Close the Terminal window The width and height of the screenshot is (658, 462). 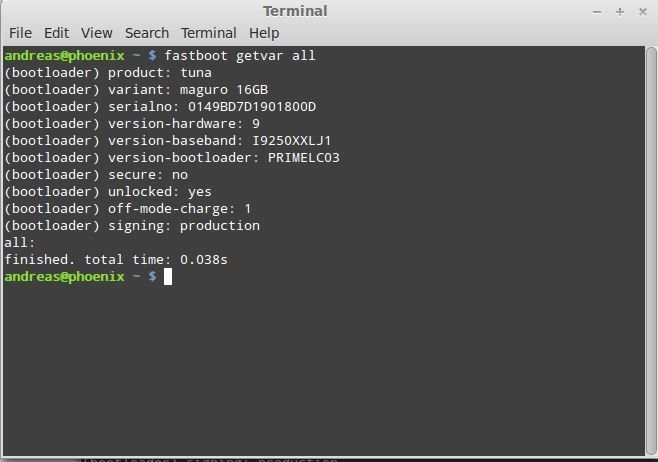642,12
